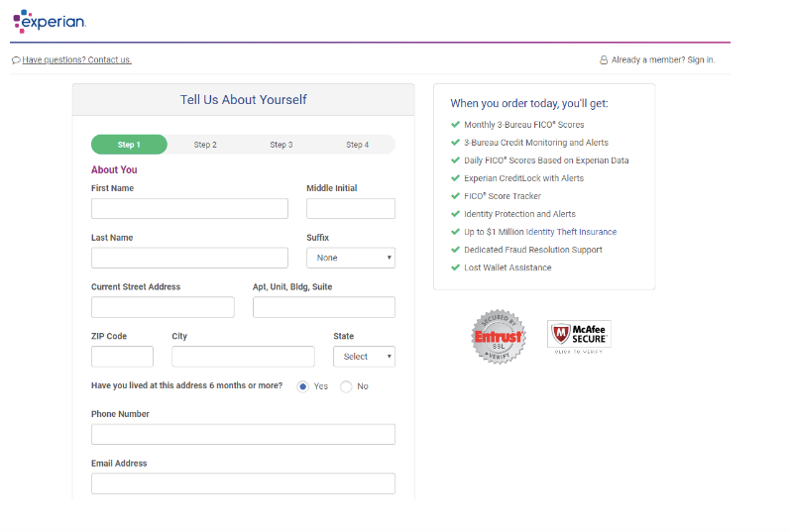This screenshot has height=532, width=789.
Task: Click the chat bubble icon beside Contact us
Action: coord(16,60)
